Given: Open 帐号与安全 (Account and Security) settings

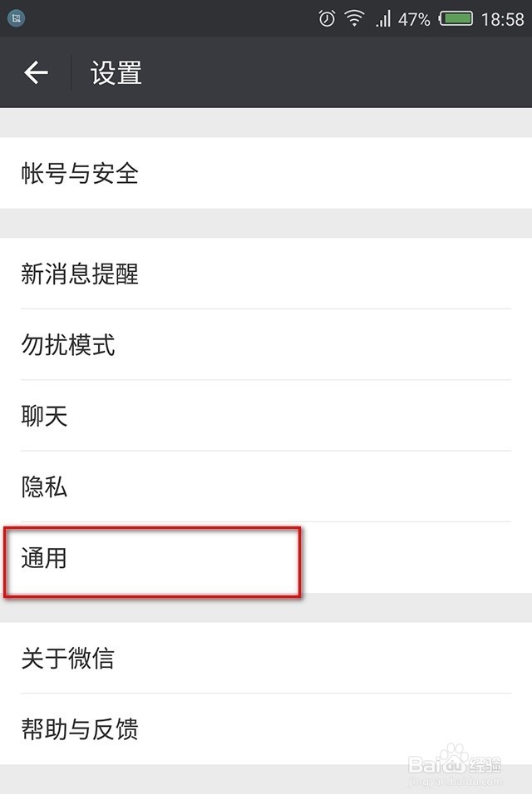Looking at the screenshot, I should [80, 175].
